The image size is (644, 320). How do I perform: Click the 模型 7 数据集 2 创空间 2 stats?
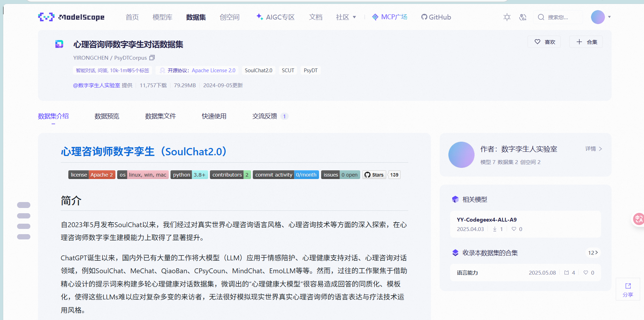point(510,162)
